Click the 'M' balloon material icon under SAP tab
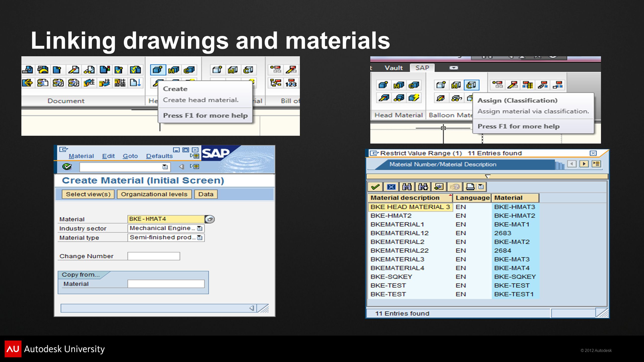 coord(456,85)
